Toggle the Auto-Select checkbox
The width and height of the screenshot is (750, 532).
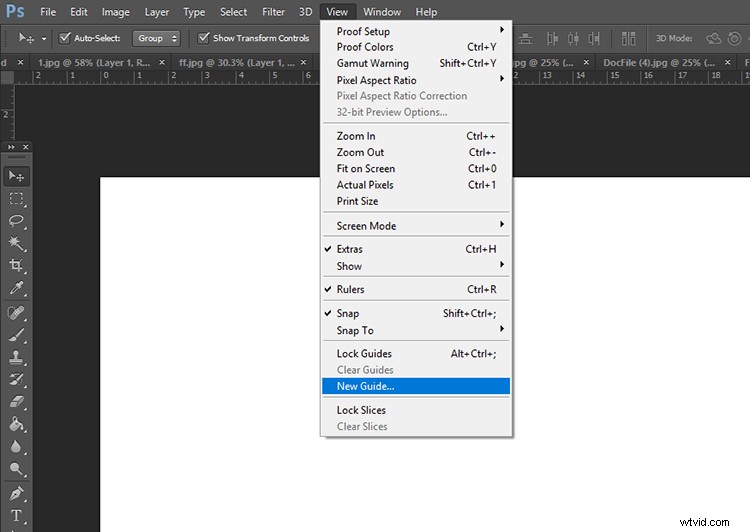tap(65, 38)
